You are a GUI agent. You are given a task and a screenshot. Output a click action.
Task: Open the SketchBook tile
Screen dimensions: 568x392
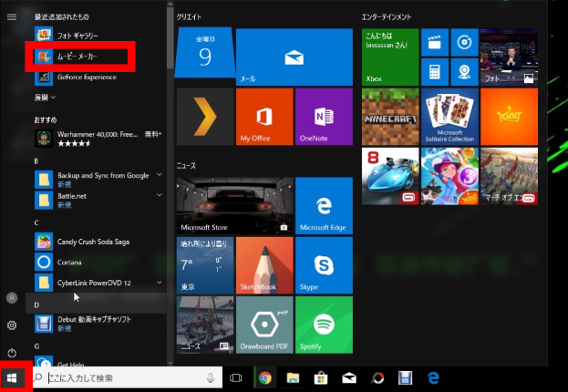tap(264, 265)
